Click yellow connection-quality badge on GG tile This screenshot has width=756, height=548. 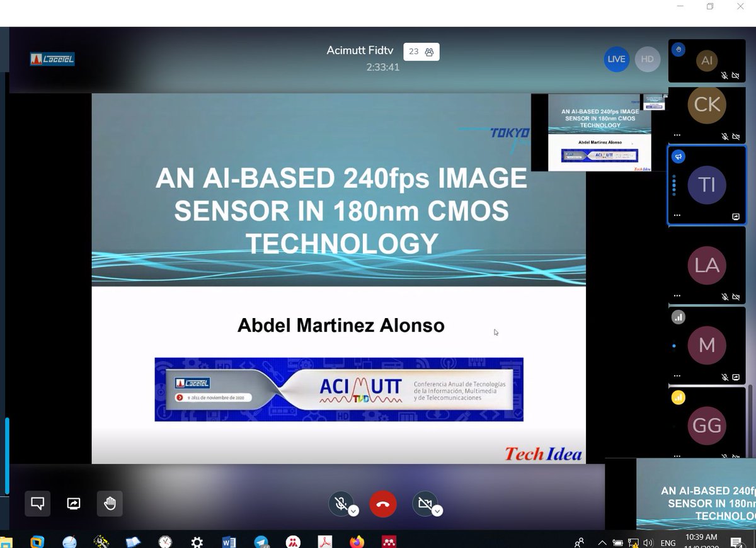679,397
